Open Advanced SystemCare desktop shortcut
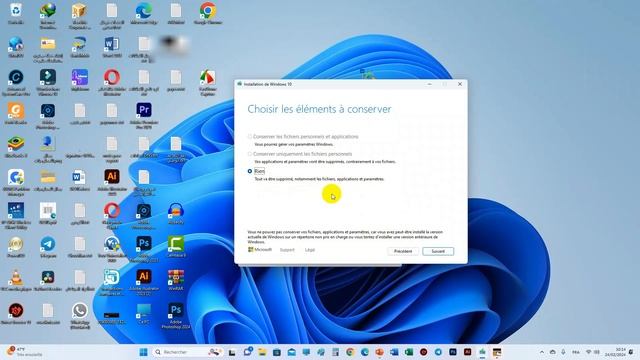 point(16,82)
